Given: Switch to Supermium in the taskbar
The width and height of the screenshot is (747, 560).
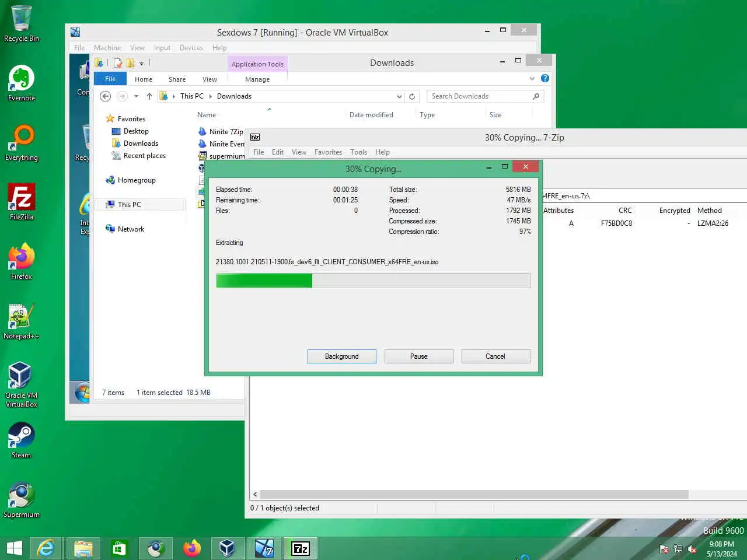Looking at the screenshot, I should point(156,548).
